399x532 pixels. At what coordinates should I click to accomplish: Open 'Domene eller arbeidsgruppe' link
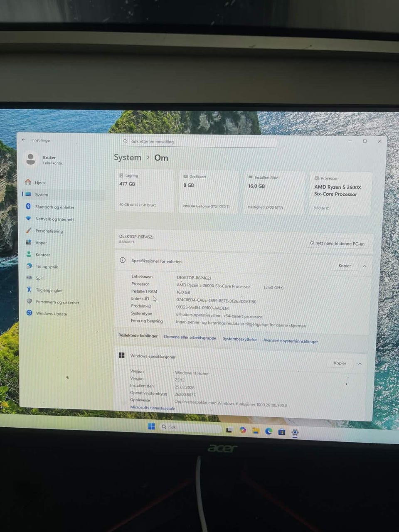(190, 337)
